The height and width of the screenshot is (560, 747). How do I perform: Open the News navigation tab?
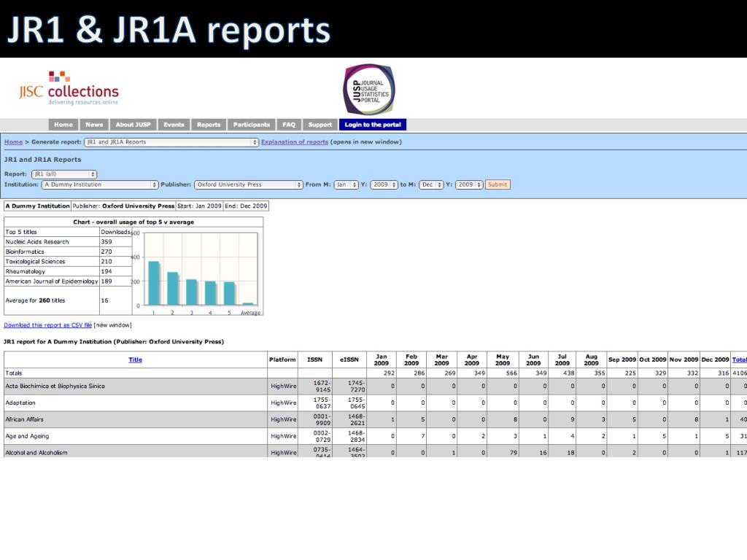[94, 125]
